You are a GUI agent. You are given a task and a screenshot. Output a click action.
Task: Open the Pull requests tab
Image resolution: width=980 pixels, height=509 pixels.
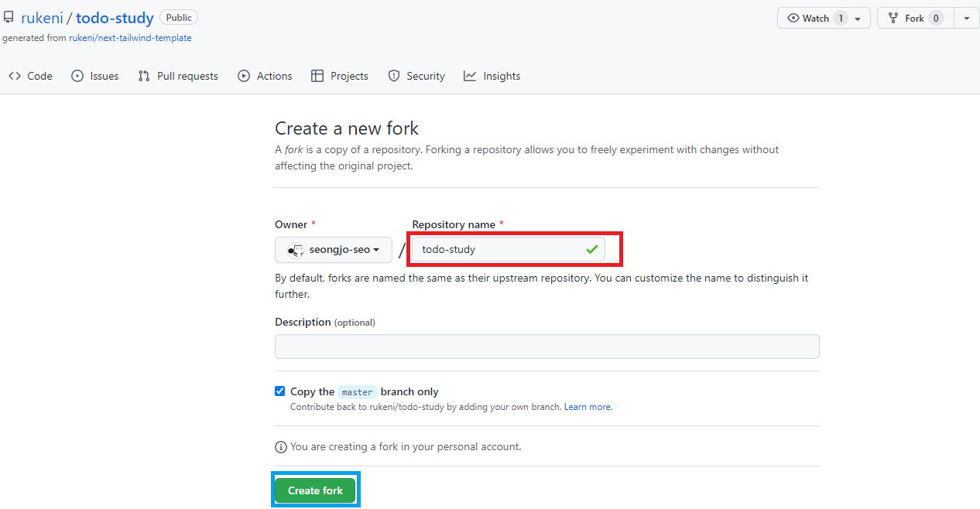point(178,76)
